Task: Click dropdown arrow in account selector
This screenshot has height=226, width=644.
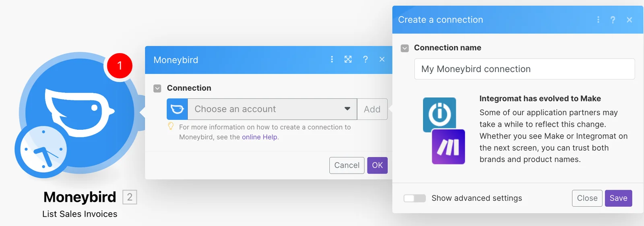Action: point(347,109)
